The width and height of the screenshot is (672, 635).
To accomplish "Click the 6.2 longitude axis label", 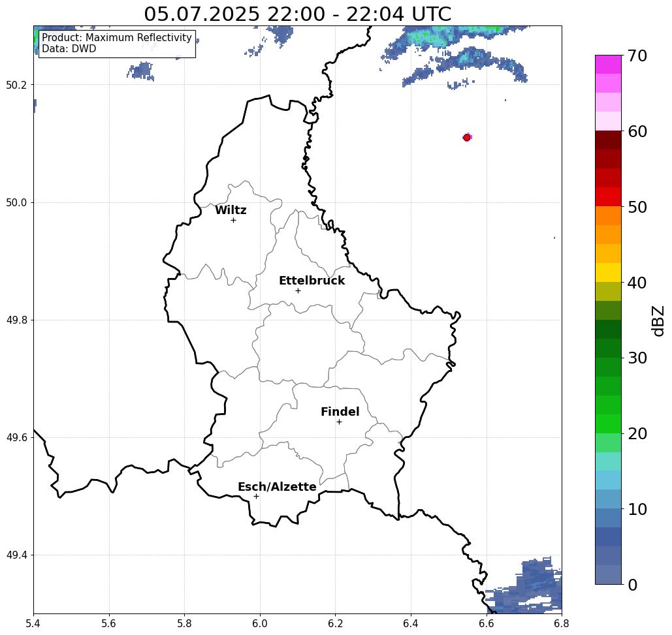I will click(335, 623).
